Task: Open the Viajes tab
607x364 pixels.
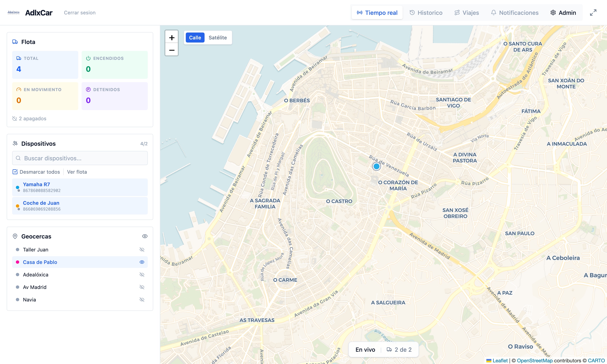Action: [x=467, y=13]
